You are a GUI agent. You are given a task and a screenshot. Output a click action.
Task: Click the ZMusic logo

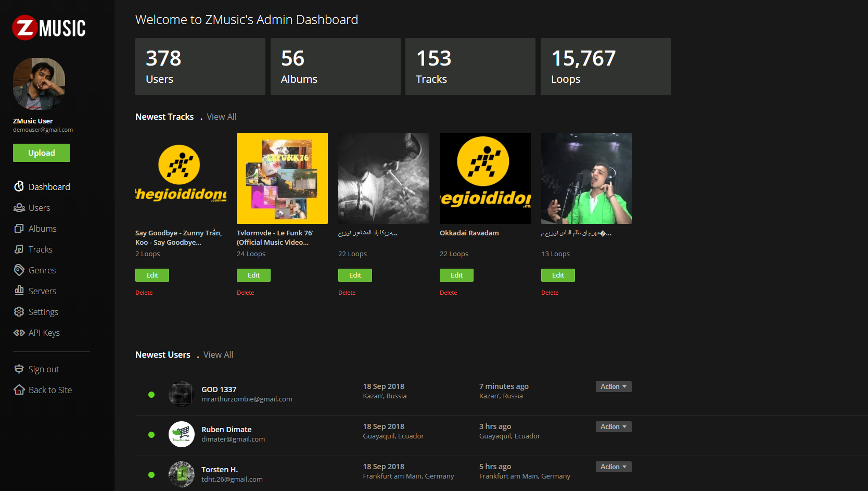tap(49, 28)
